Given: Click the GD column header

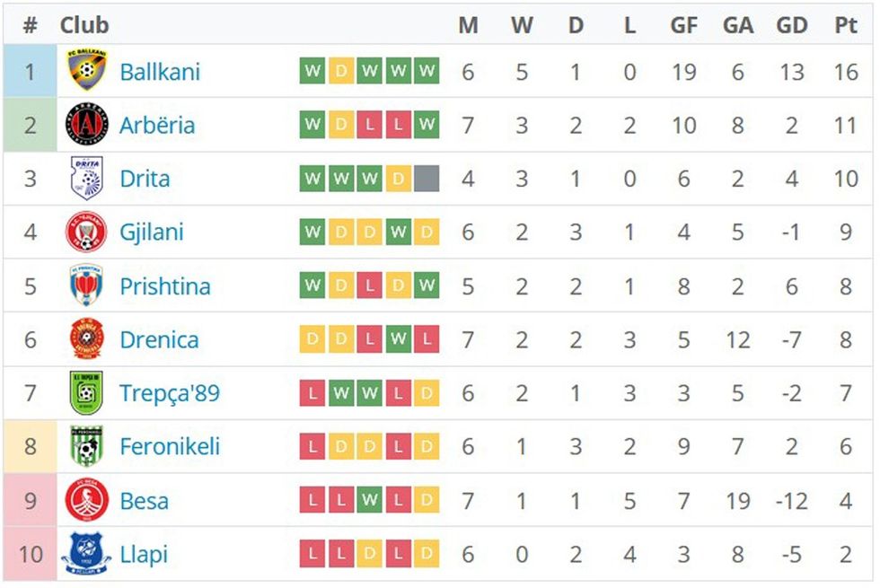Looking at the screenshot, I should point(792,25).
